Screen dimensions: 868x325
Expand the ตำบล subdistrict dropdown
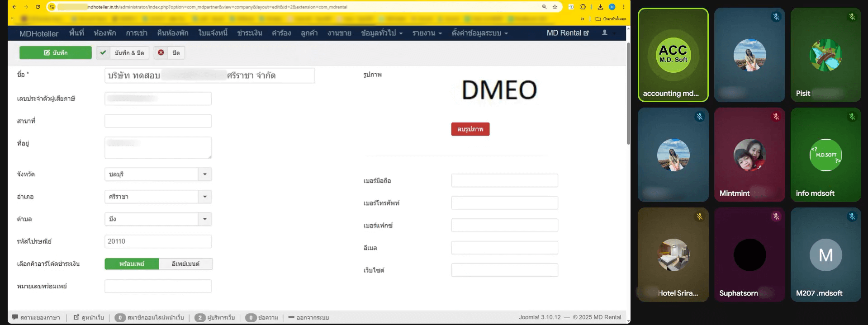[205, 219]
